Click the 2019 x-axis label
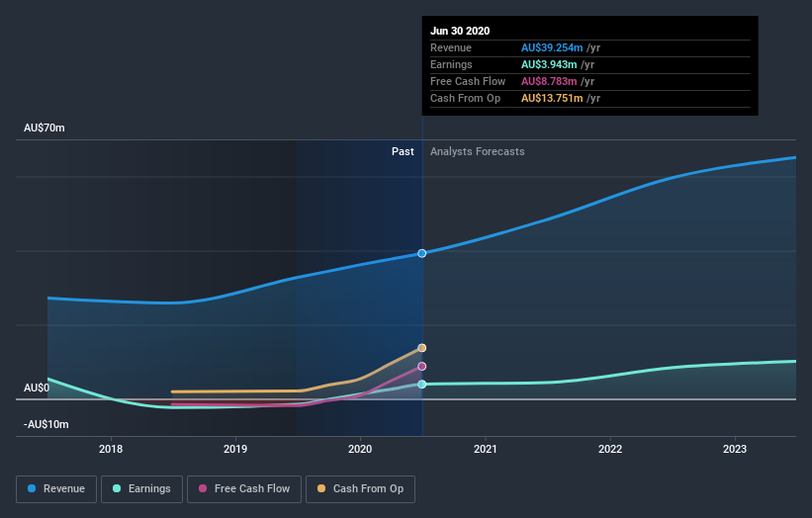This screenshot has width=812, height=518. click(235, 449)
